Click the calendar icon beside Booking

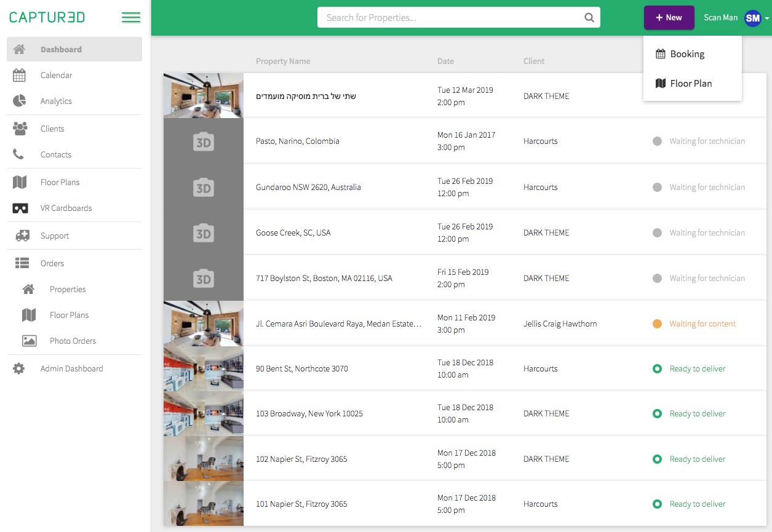pos(661,54)
